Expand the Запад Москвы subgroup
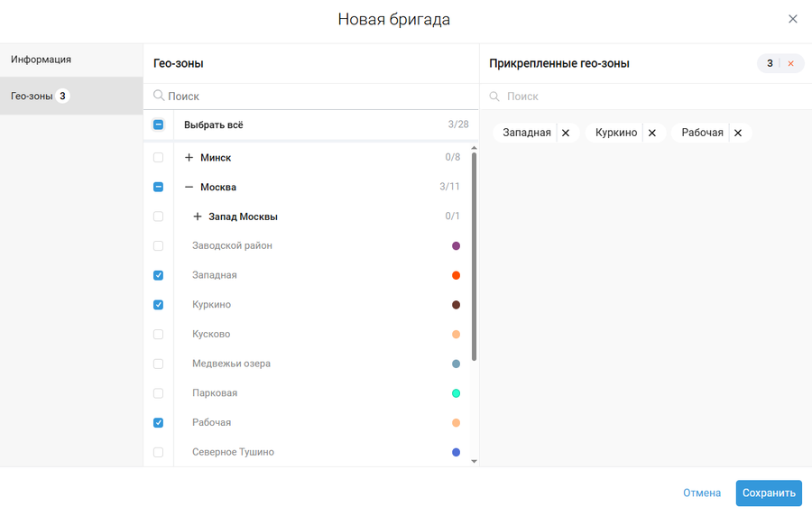The image size is (812, 516). (198, 217)
